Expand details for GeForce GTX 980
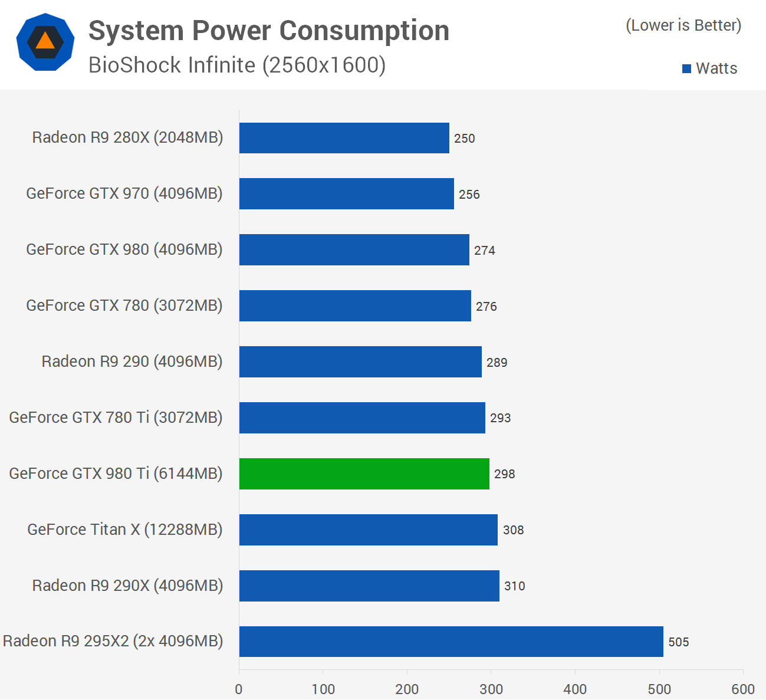 click(354, 249)
